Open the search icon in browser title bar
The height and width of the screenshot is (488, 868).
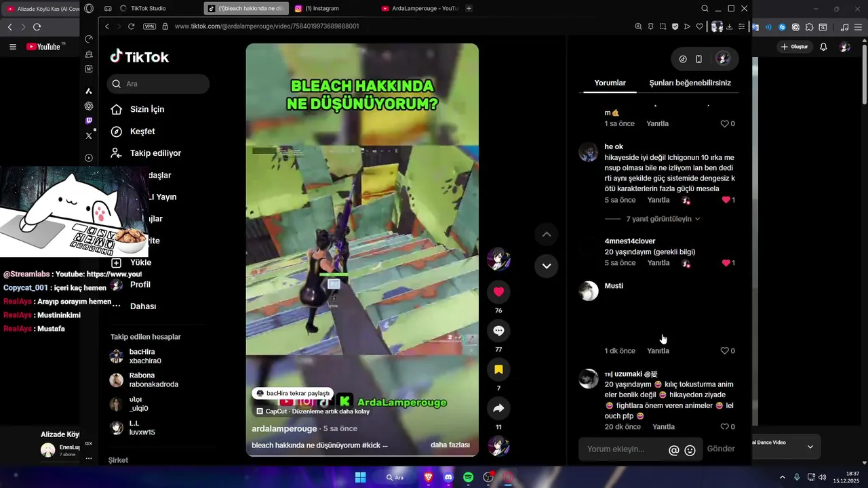click(x=705, y=8)
